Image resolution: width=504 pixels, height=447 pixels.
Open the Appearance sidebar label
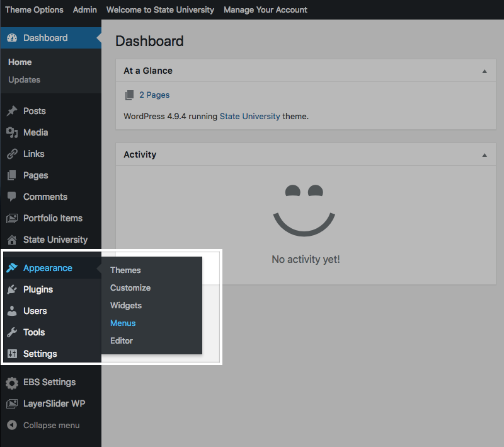[48, 268]
